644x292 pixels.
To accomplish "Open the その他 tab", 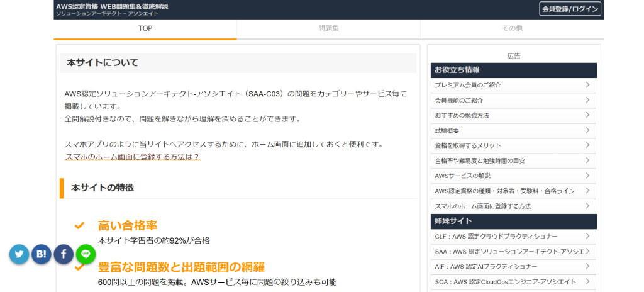I will click(x=512, y=28).
